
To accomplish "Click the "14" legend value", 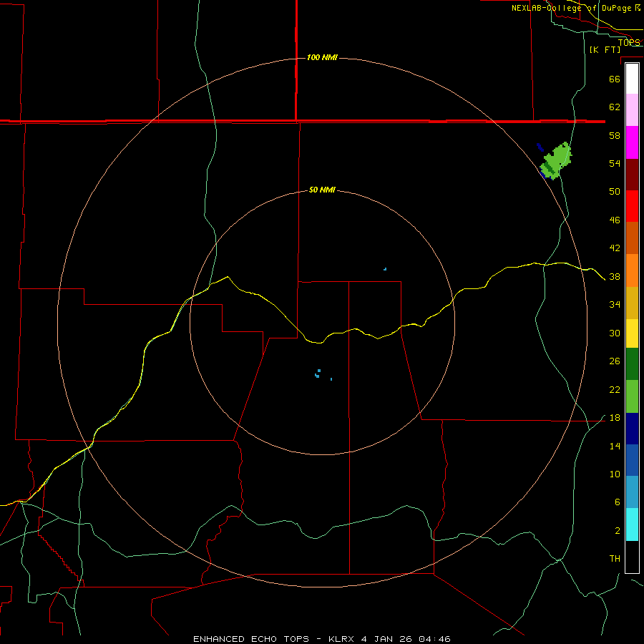I will 615,446.
